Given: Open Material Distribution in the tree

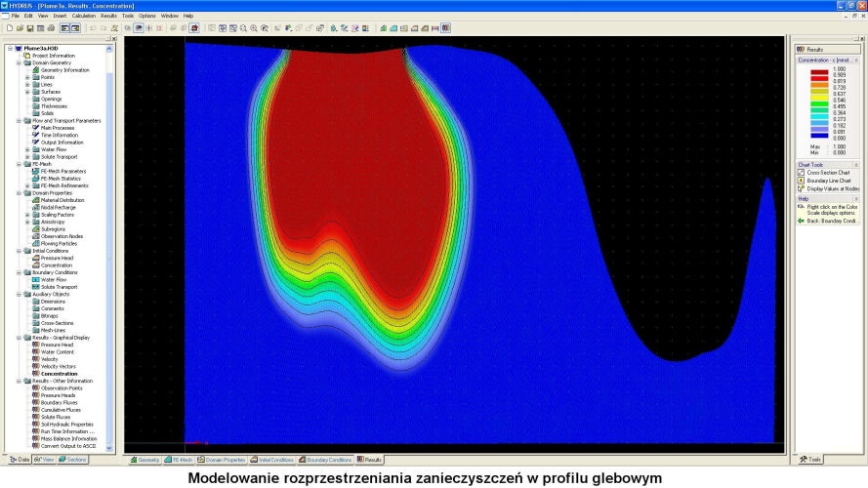Looking at the screenshot, I should coord(62,200).
